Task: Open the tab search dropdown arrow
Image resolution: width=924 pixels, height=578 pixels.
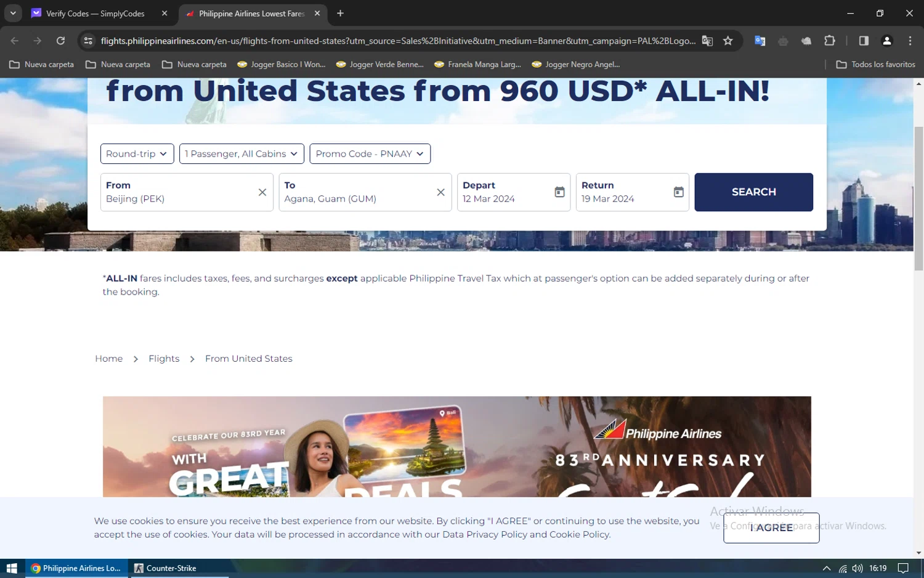Action: coord(13,14)
